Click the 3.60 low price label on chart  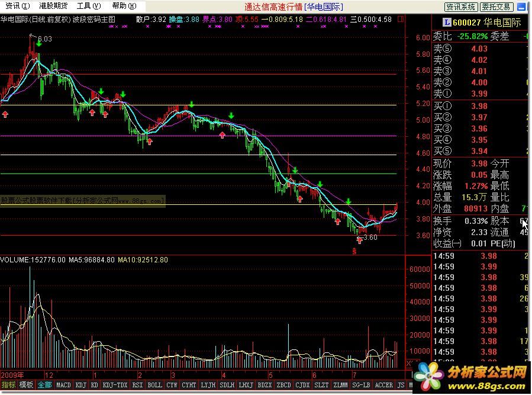tap(370, 237)
